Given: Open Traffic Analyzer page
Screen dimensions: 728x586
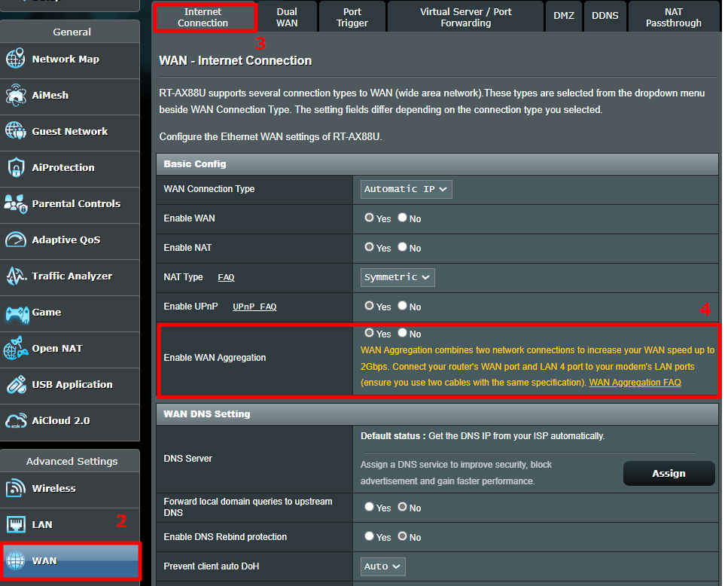Looking at the screenshot, I should pos(72,276).
